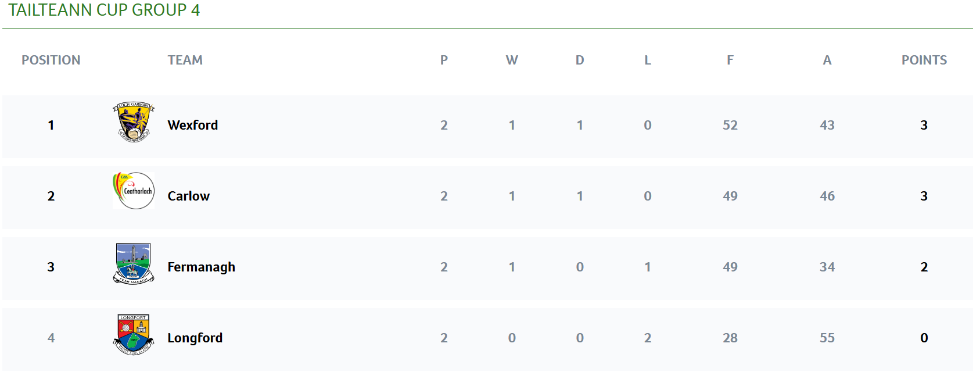The width and height of the screenshot is (980, 379).
Task: Click the F (scores for) column header
Action: 730,60
